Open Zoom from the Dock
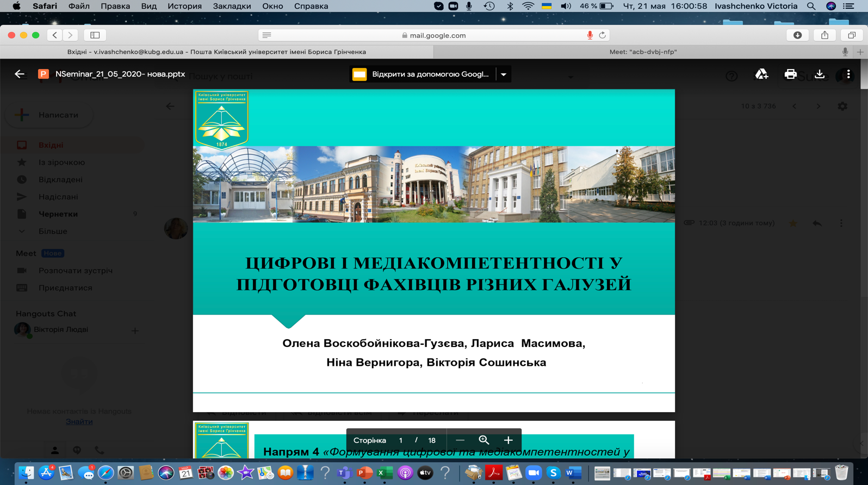868x485 pixels. (534, 472)
